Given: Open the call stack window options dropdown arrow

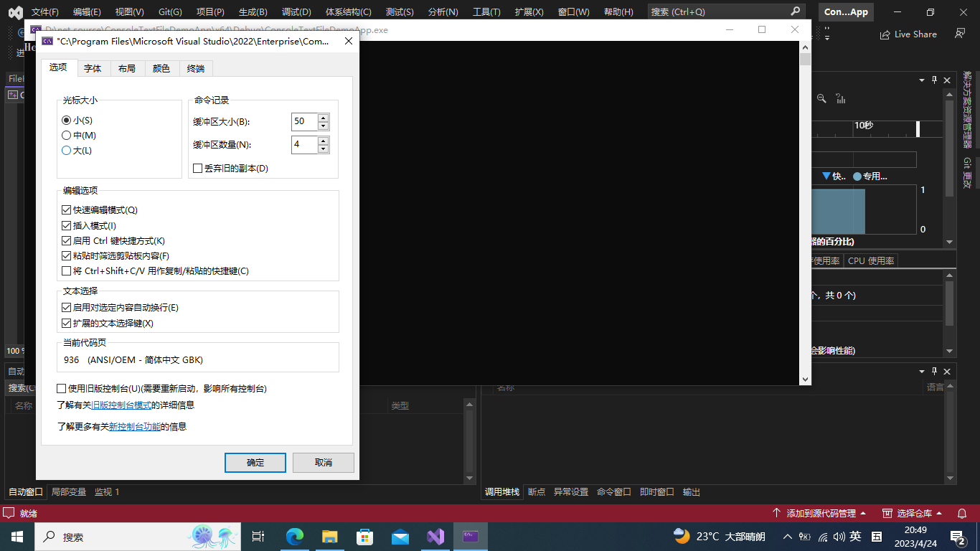Looking at the screenshot, I should click(x=922, y=371).
